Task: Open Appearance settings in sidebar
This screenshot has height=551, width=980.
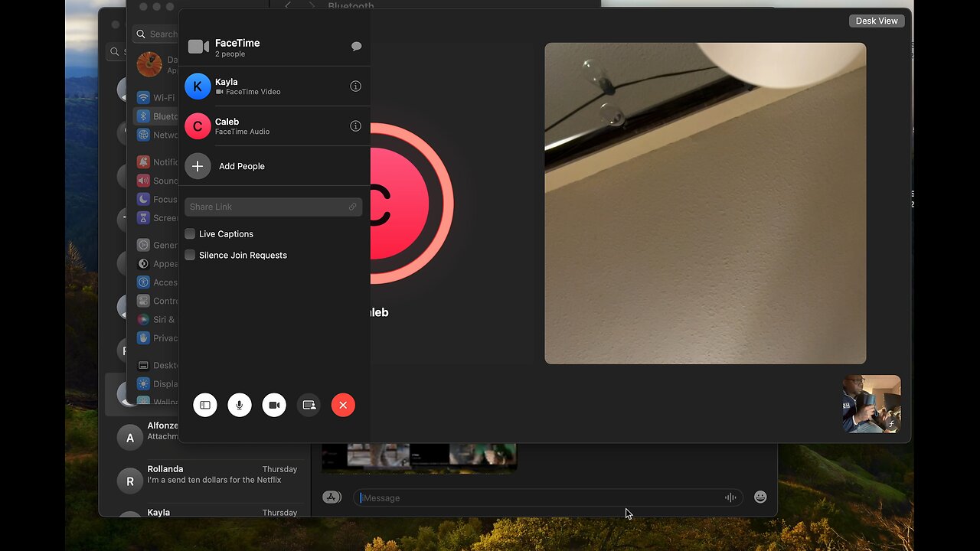Action: pos(156,263)
